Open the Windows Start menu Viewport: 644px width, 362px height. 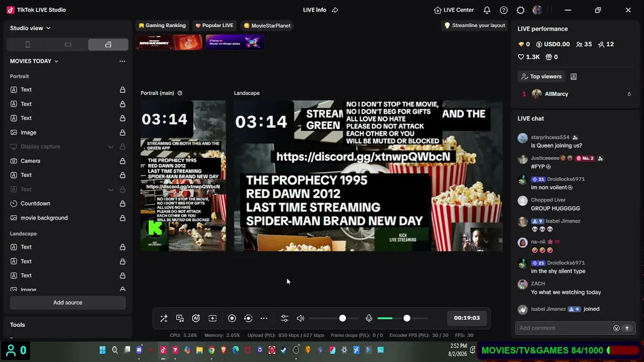coord(103,350)
